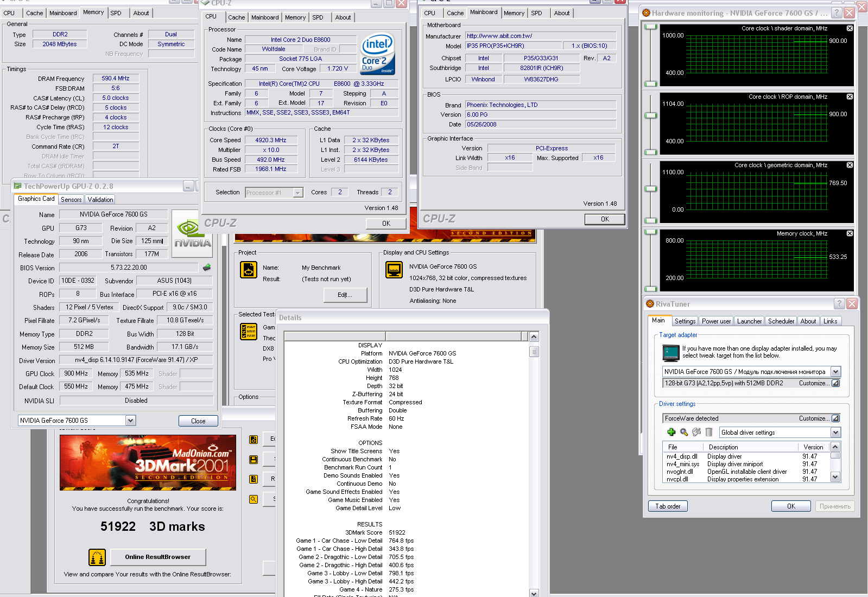The width and height of the screenshot is (868, 597).
Task: Switch to Validation tab in GPU-Z
Action: click(100, 200)
